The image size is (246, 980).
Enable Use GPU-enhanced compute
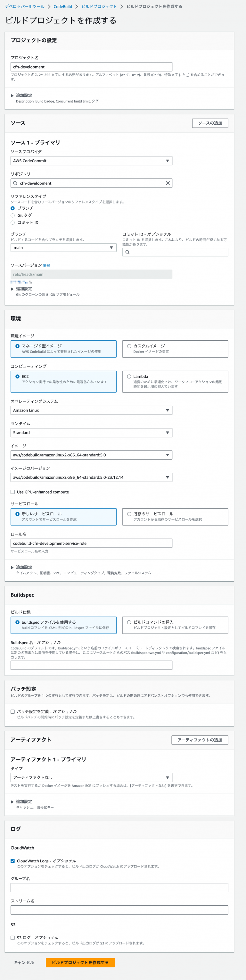[13, 492]
